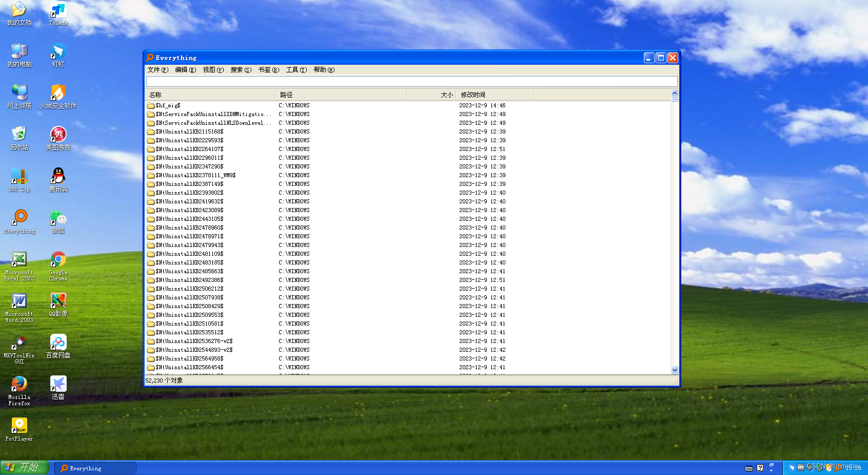Click the VMware tray icon
Screen dimensions: 868x475
[801, 467]
